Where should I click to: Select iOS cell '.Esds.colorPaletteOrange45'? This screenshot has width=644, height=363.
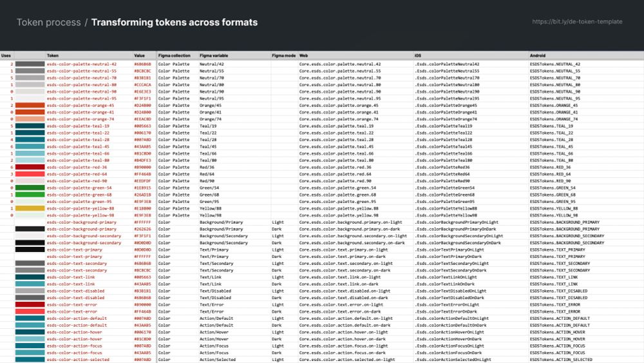pyautogui.click(x=446, y=105)
